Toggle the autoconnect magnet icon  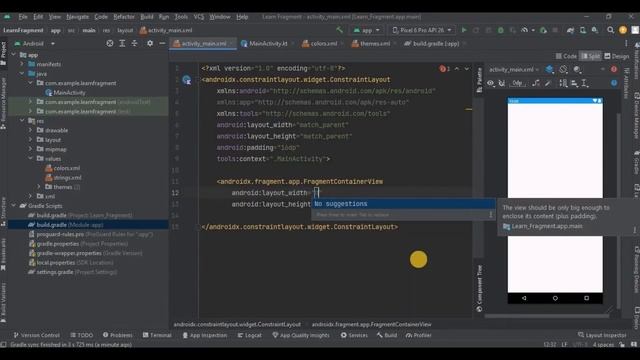pos(502,83)
